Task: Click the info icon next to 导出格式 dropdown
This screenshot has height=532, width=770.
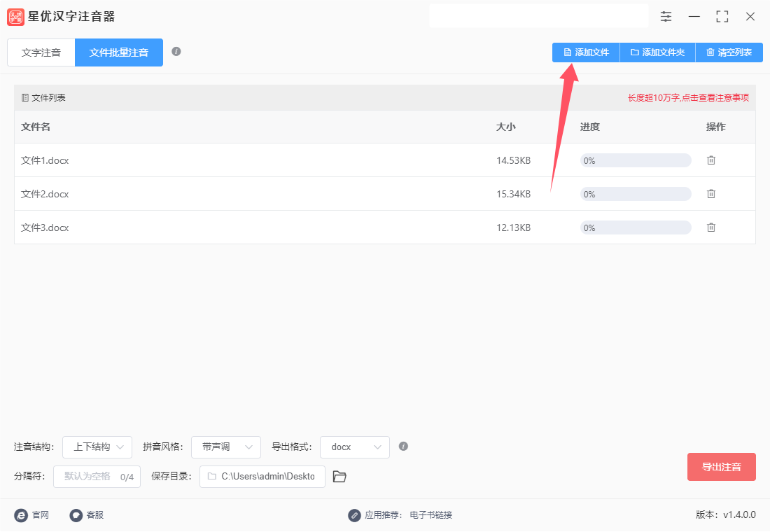Action: coord(403,447)
